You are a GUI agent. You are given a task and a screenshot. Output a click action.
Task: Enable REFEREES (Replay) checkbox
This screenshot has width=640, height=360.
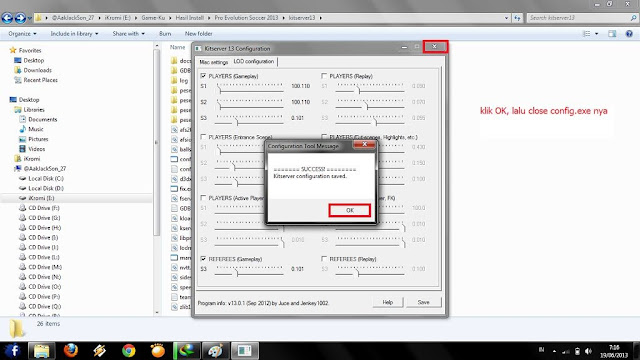(x=324, y=259)
